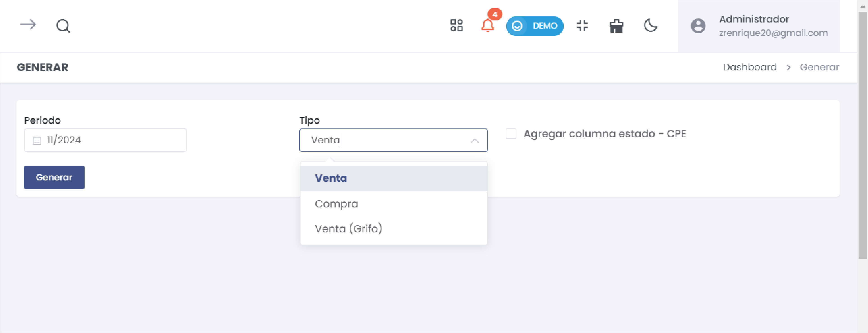This screenshot has width=868, height=333.
Task: Click the cash register icon
Action: [x=616, y=26]
